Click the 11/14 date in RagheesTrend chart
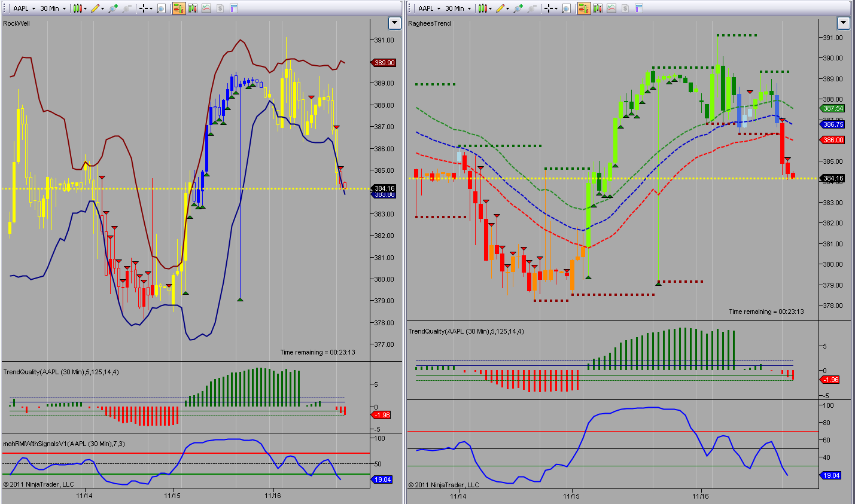Screen dimensions: 855x504 (x=458, y=496)
